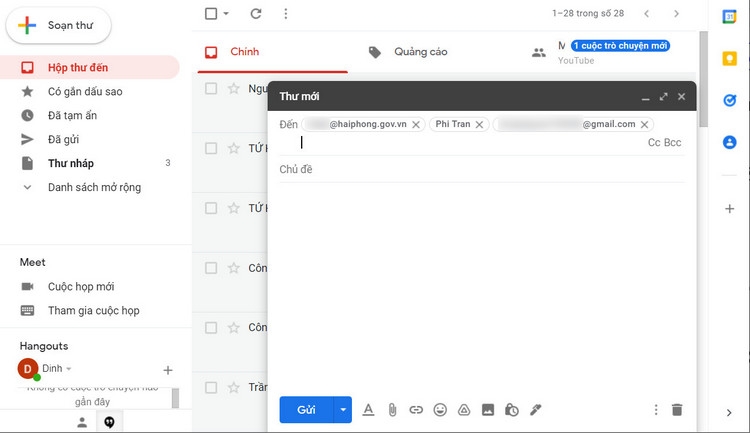The image size is (750, 433).
Task: Check the second Côn email row checkbox
Action: pyautogui.click(x=211, y=328)
